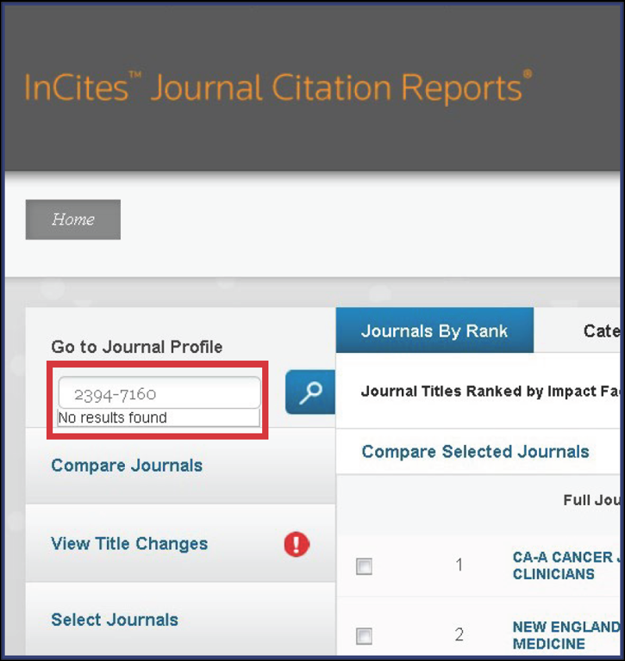
Task: Click Compare Selected Journals
Action: point(475,451)
